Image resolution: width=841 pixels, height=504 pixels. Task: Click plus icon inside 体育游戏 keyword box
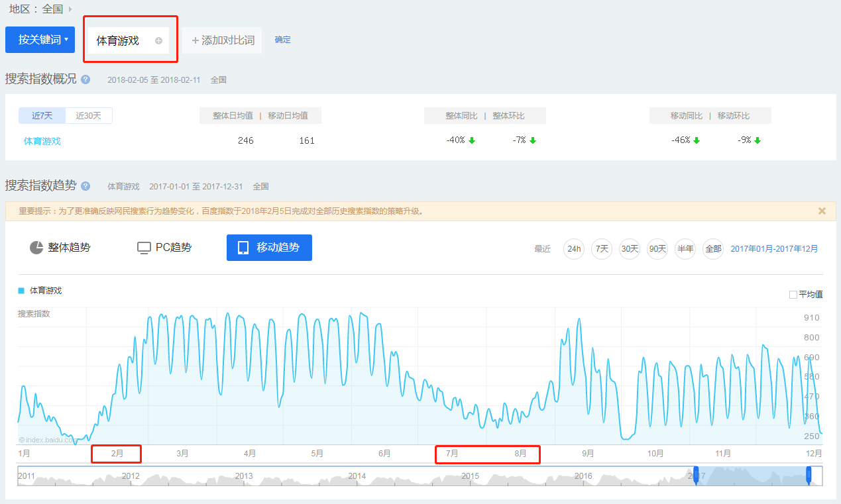coord(158,41)
